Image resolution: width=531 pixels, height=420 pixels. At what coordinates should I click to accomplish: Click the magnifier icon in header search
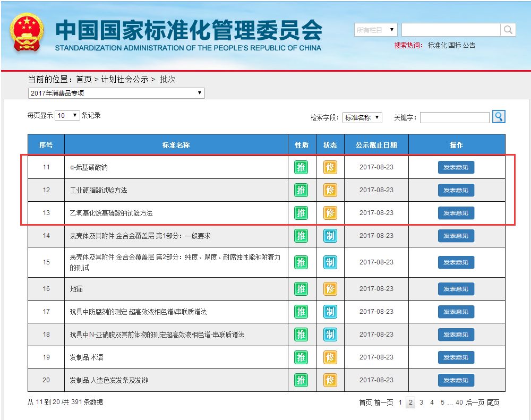click(x=508, y=30)
